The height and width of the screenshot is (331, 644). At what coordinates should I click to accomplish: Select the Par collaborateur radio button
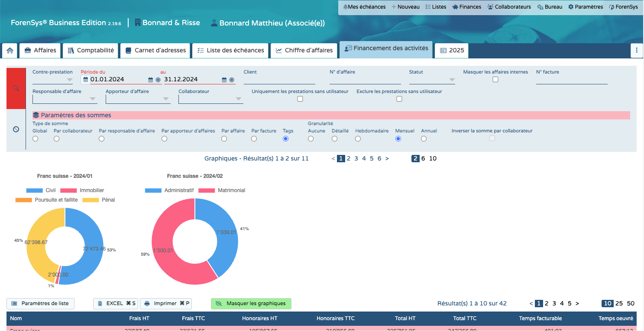point(56,139)
